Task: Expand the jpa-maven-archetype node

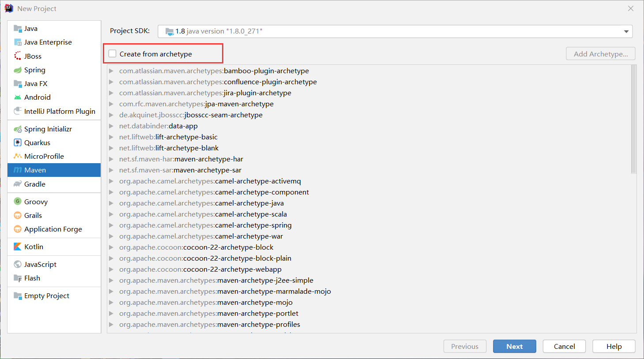Action: pyautogui.click(x=111, y=104)
